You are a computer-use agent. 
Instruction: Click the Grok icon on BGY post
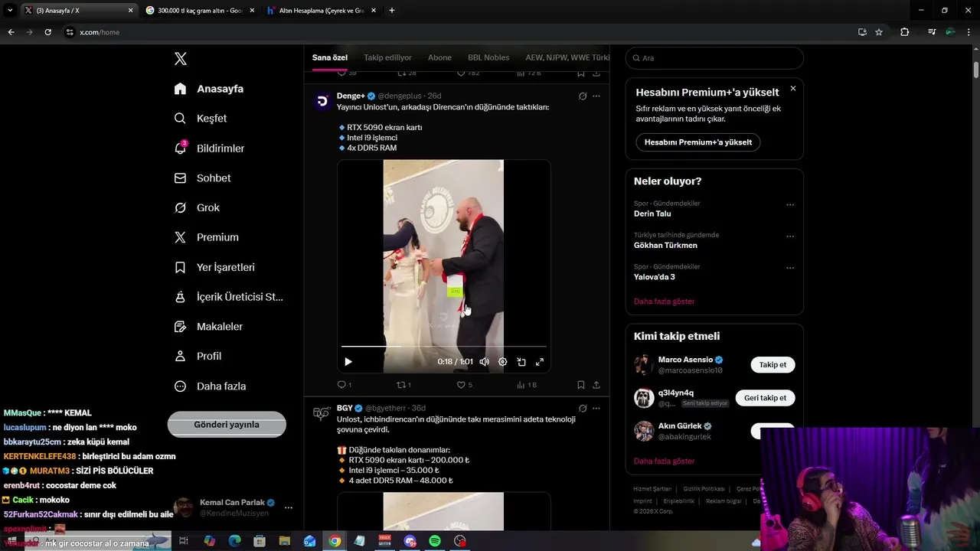tap(583, 409)
